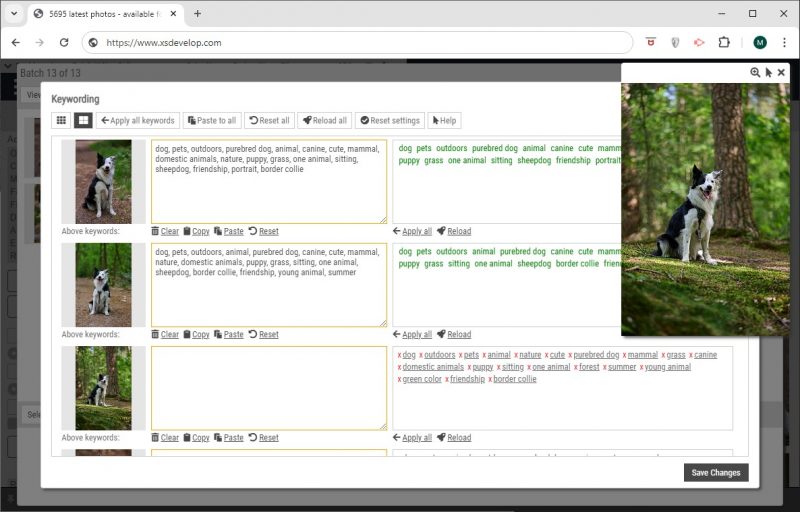Click cursor icon in preview popup

pyautogui.click(x=768, y=73)
